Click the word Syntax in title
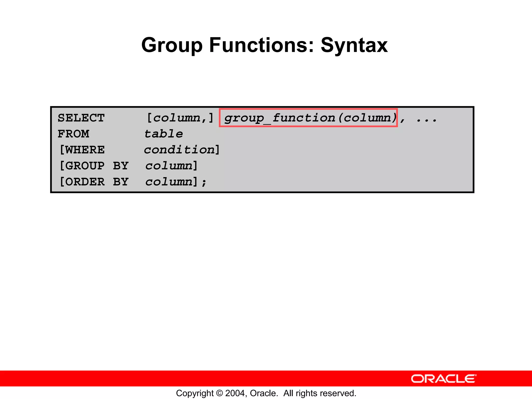This screenshot has height=399, width=532. [x=354, y=45]
